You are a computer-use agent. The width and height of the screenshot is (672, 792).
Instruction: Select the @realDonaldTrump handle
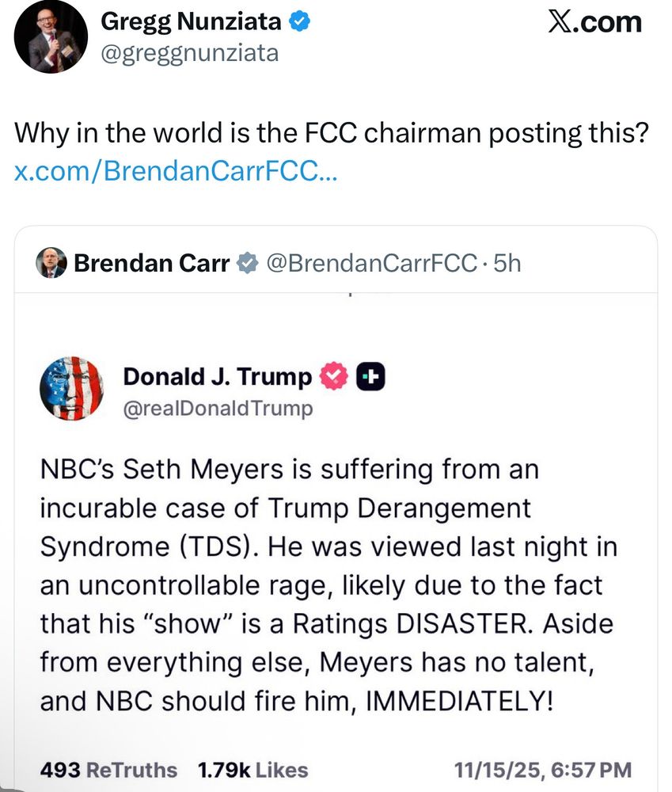[x=218, y=408]
